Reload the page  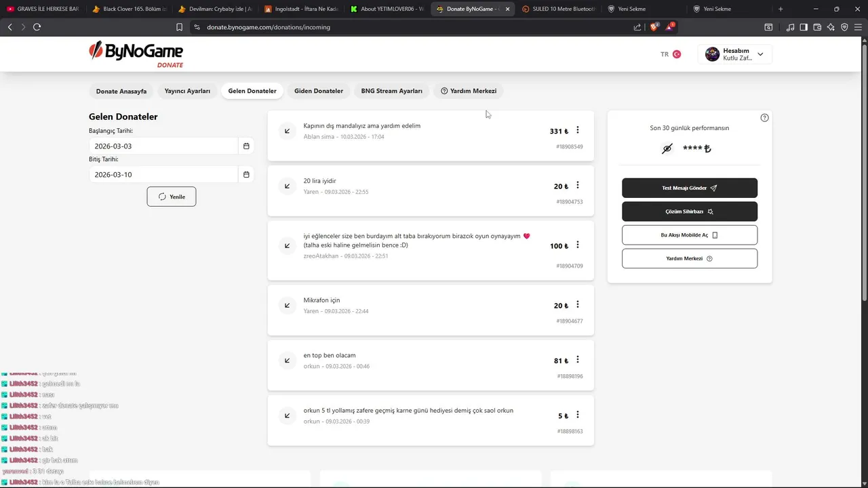point(37,27)
